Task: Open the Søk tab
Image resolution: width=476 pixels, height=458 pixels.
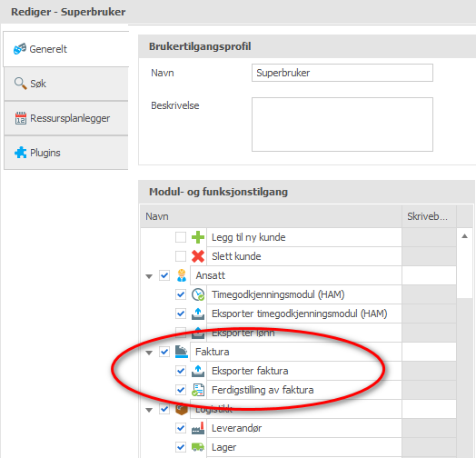Action: pyautogui.click(x=66, y=84)
